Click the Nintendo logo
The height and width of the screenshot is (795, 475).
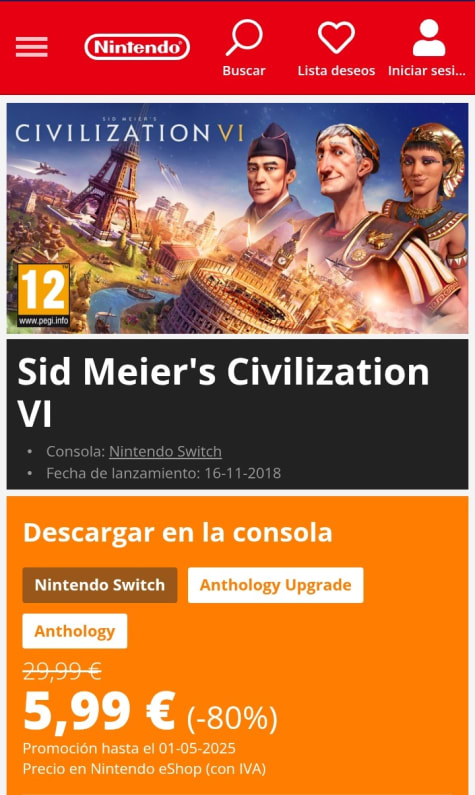137,47
